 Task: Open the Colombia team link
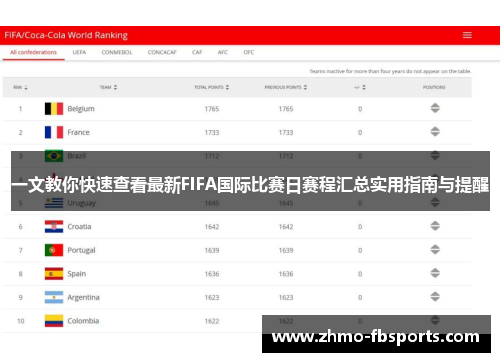coord(83,321)
